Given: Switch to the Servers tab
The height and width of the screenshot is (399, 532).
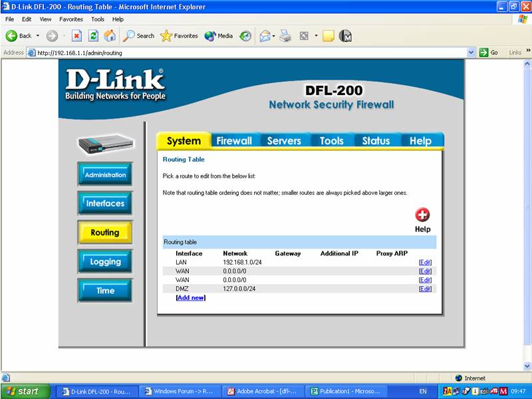Looking at the screenshot, I should click(284, 140).
